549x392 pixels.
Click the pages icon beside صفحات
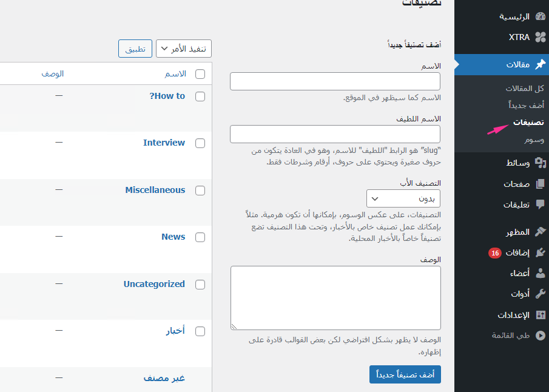coord(540,184)
